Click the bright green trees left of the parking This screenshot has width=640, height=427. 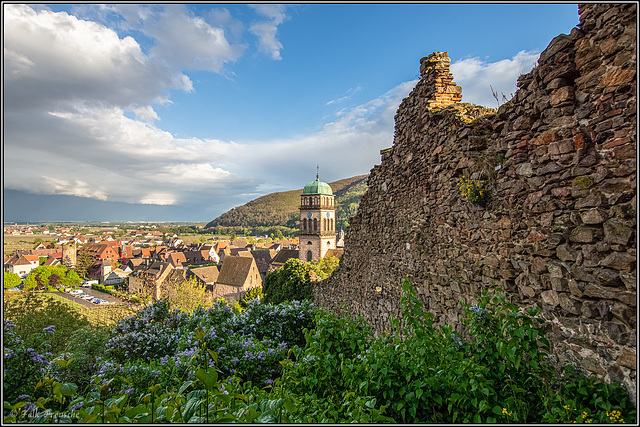tap(48, 277)
